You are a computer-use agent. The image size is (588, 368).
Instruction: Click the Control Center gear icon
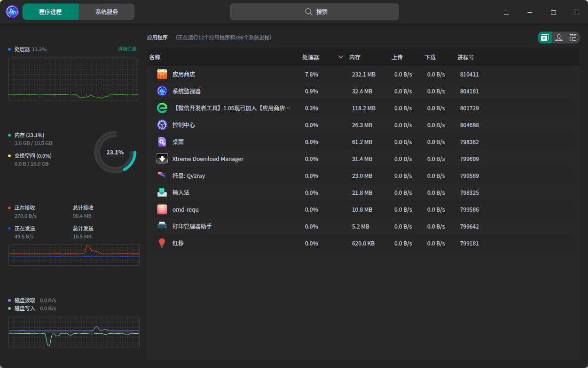[162, 125]
